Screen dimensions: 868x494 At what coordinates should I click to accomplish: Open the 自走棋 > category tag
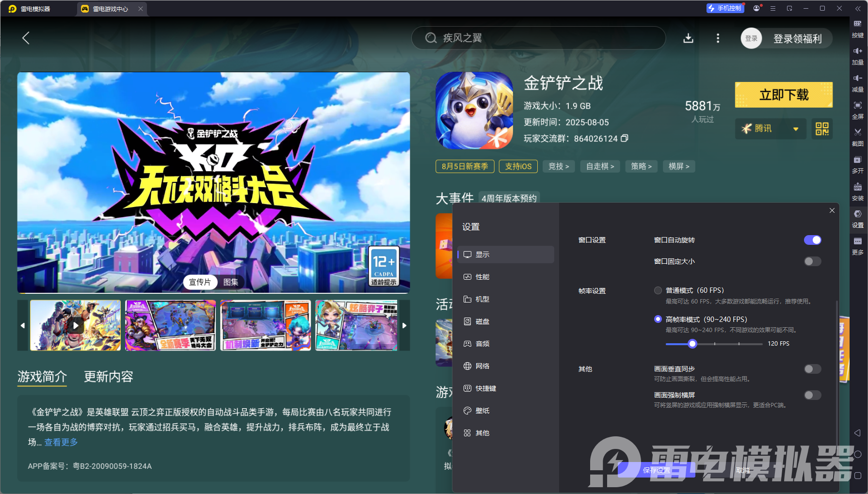tap(600, 166)
